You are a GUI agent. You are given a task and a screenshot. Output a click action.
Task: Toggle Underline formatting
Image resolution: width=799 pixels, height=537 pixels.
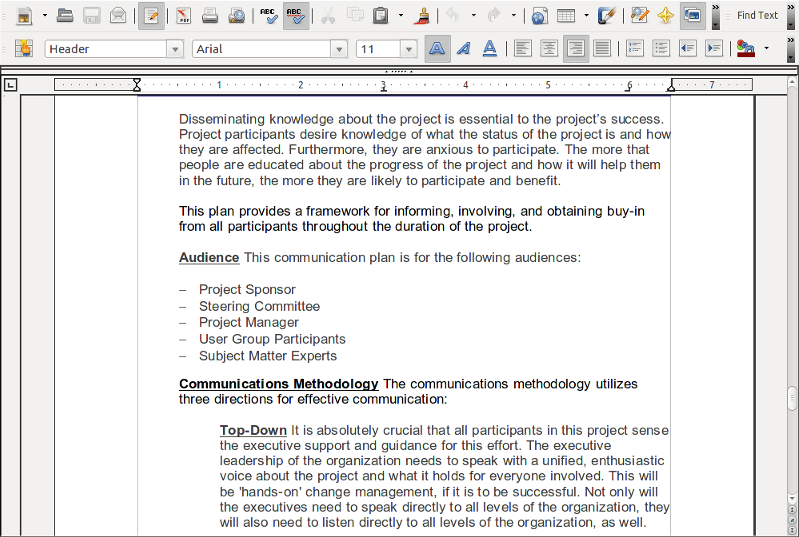point(490,49)
